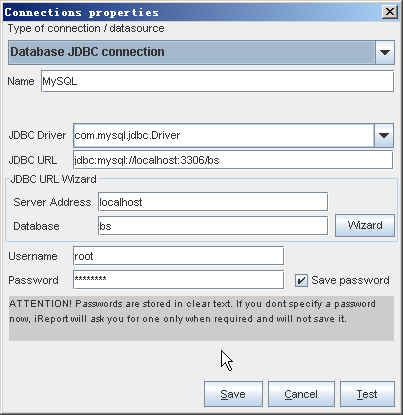Focus the Username field showing root
Image resolution: width=403 pixels, height=415 pixels.
tap(178, 256)
